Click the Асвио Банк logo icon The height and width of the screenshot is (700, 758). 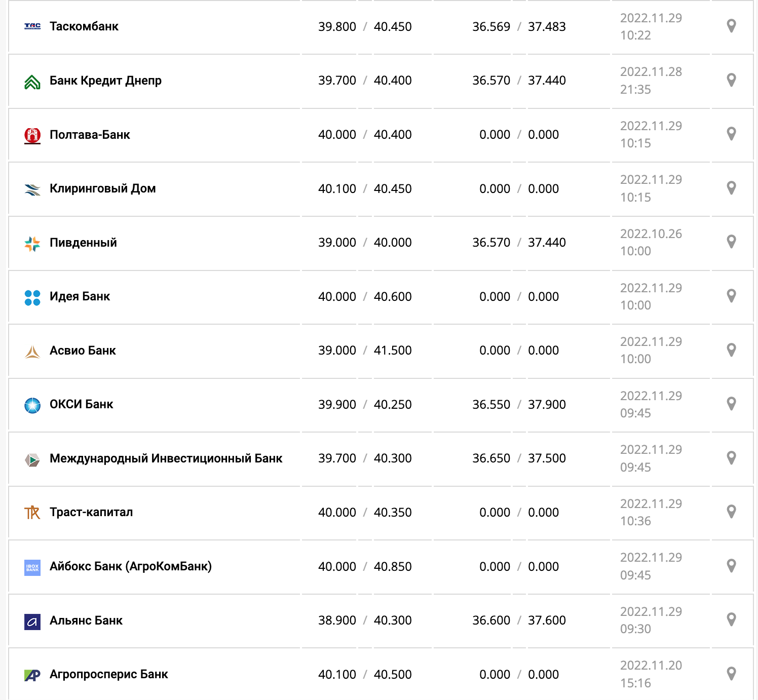32,351
